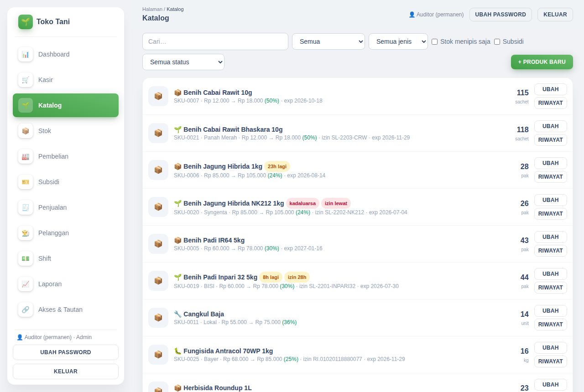This screenshot has height=392, width=584.
Task: Click the Akses & Tautan link icon
Action: pos(26,309)
